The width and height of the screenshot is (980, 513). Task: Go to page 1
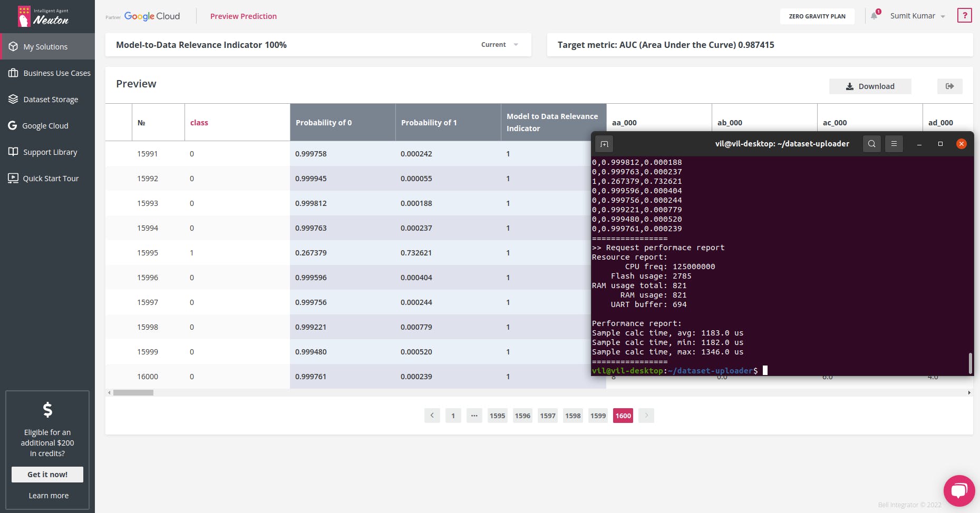[x=453, y=416]
